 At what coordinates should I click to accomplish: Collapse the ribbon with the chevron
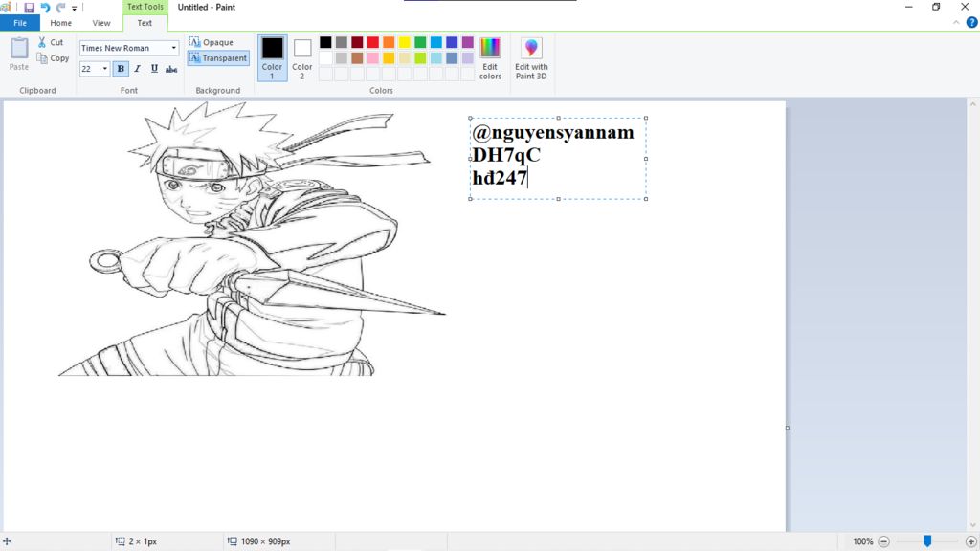click(x=956, y=23)
